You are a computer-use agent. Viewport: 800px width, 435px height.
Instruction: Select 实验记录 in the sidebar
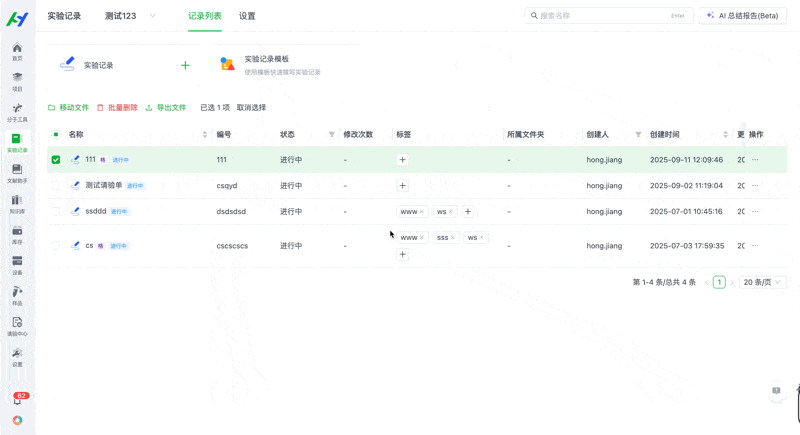click(17, 143)
